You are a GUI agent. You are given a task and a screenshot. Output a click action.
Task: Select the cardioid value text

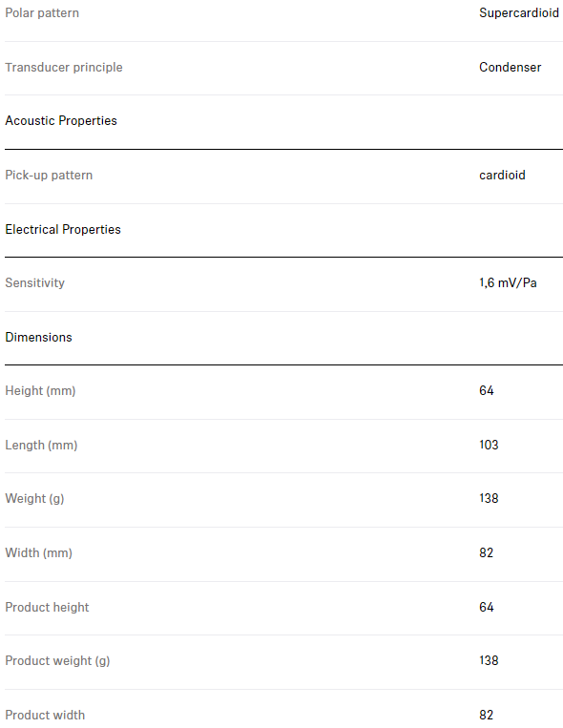pos(502,175)
